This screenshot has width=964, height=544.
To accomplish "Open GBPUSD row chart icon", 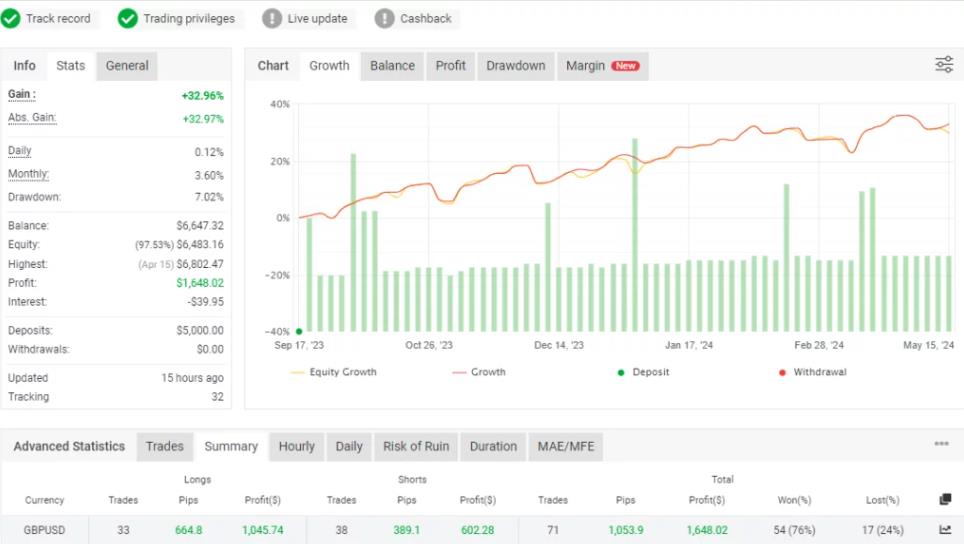I will pos(945,530).
